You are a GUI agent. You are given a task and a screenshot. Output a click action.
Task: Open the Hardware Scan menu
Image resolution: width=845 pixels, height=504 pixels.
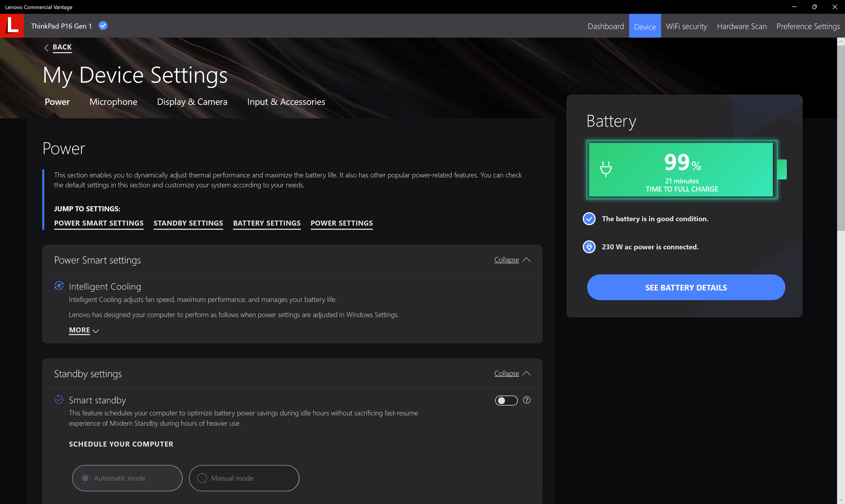(742, 26)
